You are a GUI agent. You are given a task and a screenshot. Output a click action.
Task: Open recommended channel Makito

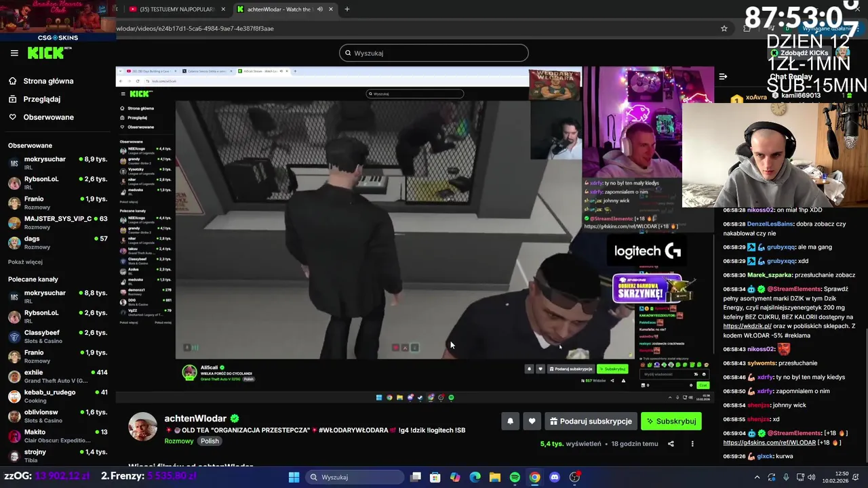(58, 436)
